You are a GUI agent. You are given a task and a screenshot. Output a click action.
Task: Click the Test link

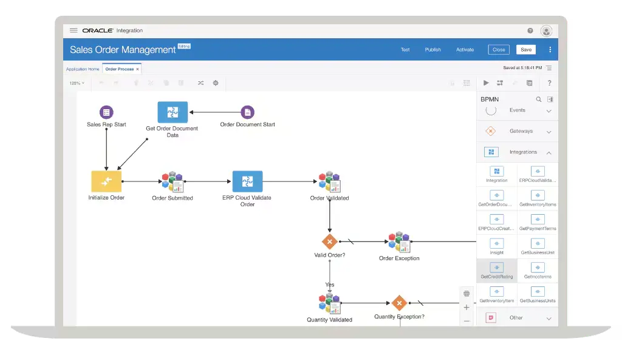pos(405,50)
